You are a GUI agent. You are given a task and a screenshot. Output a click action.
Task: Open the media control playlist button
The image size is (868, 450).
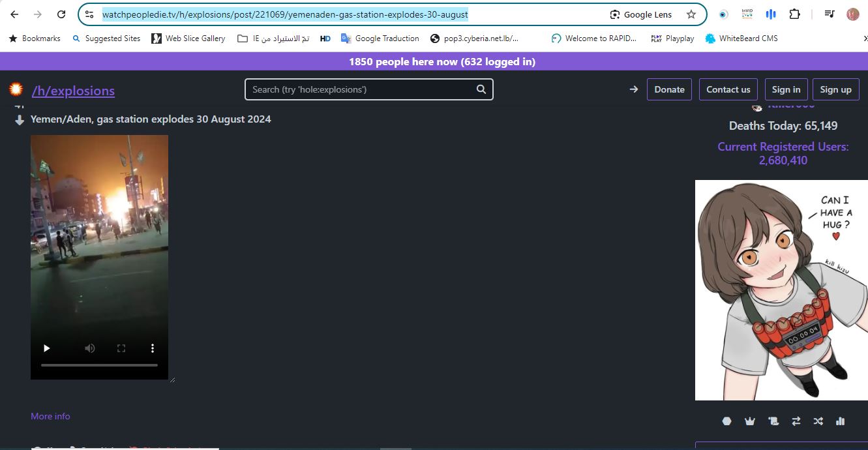pyautogui.click(x=829, y=14)
